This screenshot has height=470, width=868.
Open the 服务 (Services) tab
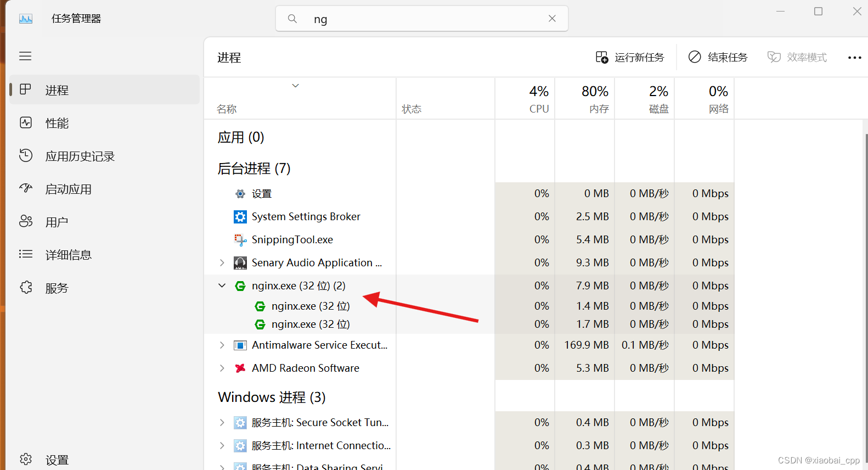105,288
